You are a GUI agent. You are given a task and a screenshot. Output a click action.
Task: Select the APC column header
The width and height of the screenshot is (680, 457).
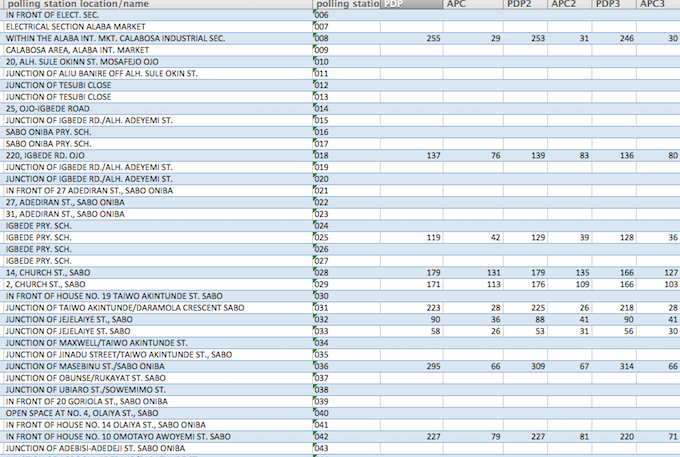coord(473,4)
